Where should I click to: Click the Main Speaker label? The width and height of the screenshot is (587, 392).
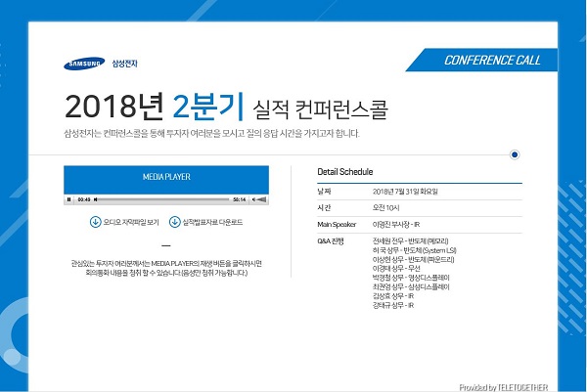coord(337,225)
